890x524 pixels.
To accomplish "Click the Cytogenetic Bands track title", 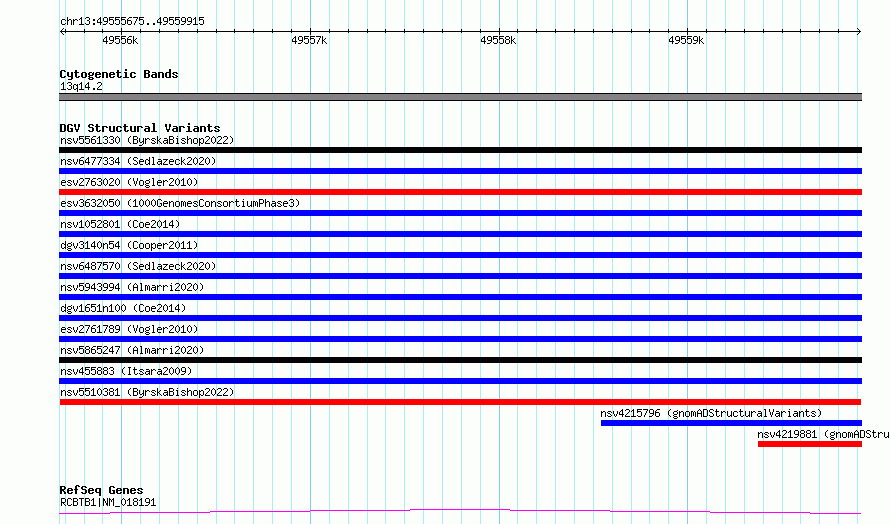I will click(x=119, y=74).
